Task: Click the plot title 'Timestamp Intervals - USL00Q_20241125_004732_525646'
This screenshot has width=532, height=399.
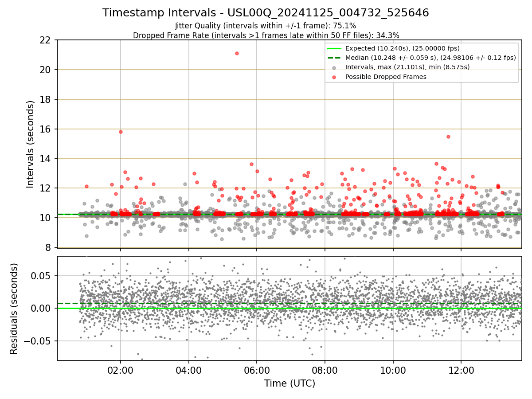Action: (x=266, y=13)
